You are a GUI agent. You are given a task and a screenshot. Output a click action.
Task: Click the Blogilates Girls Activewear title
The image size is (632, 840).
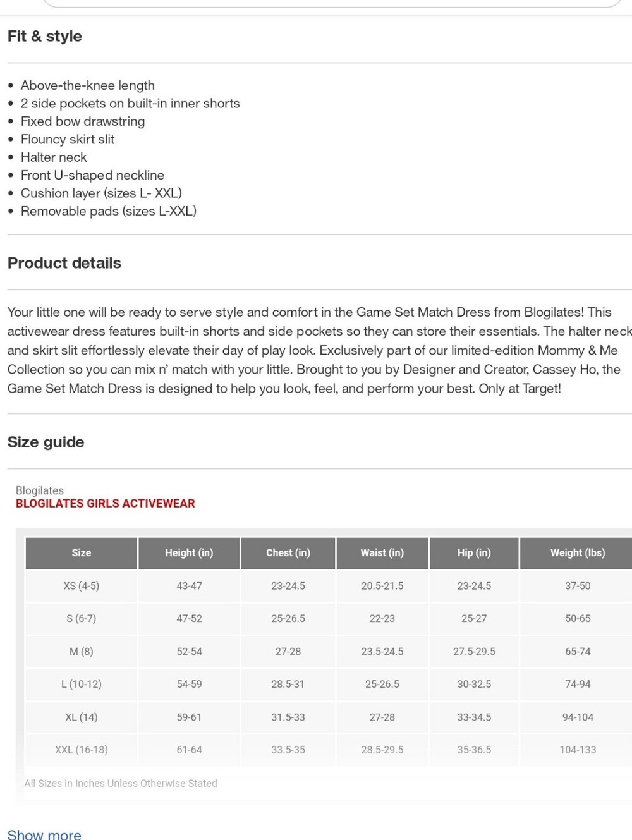click(x=106, y=504)
